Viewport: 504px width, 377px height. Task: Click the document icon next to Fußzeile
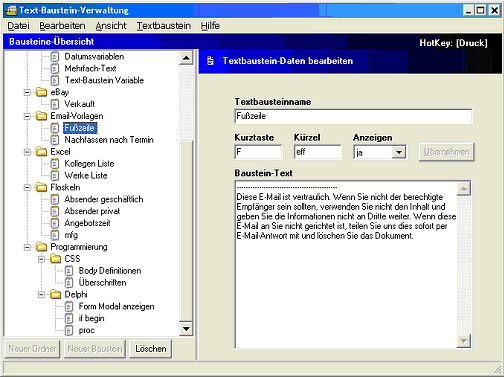[x=55, y=128]
